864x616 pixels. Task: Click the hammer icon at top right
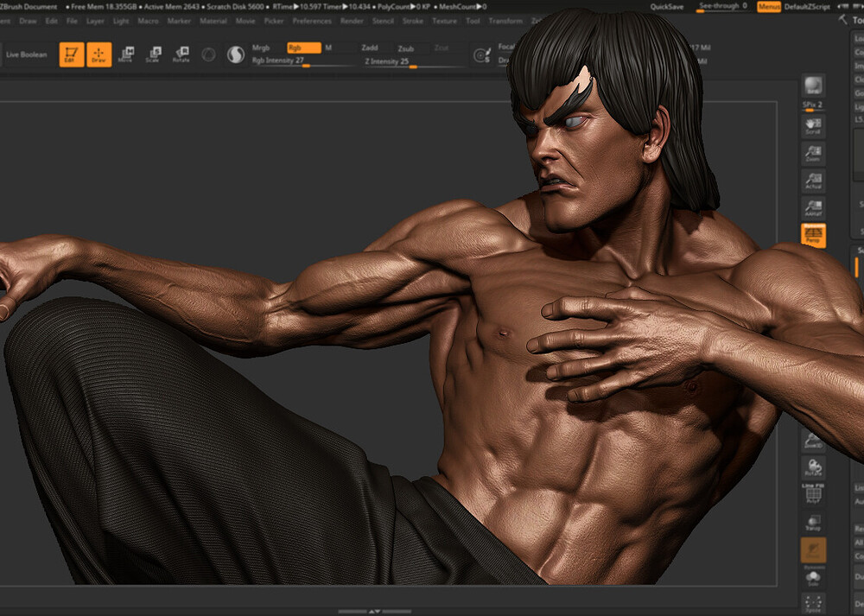[x=843, y=20]
